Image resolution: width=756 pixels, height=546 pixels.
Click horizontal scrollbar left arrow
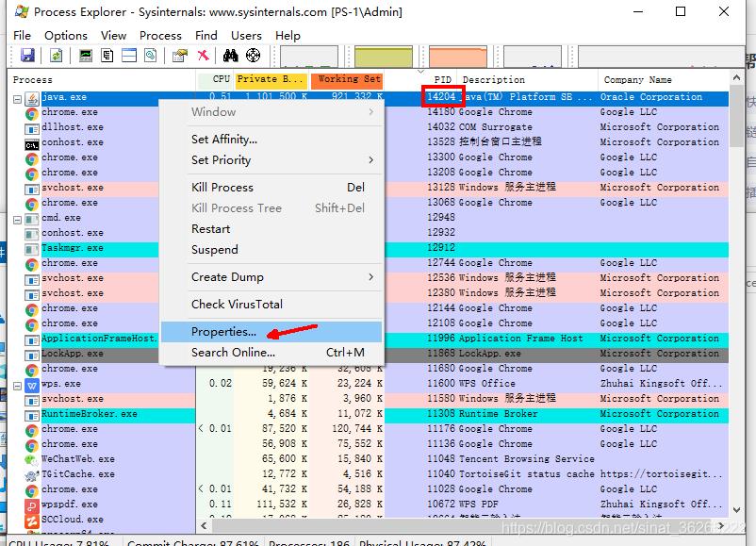(x=204, y=526)
